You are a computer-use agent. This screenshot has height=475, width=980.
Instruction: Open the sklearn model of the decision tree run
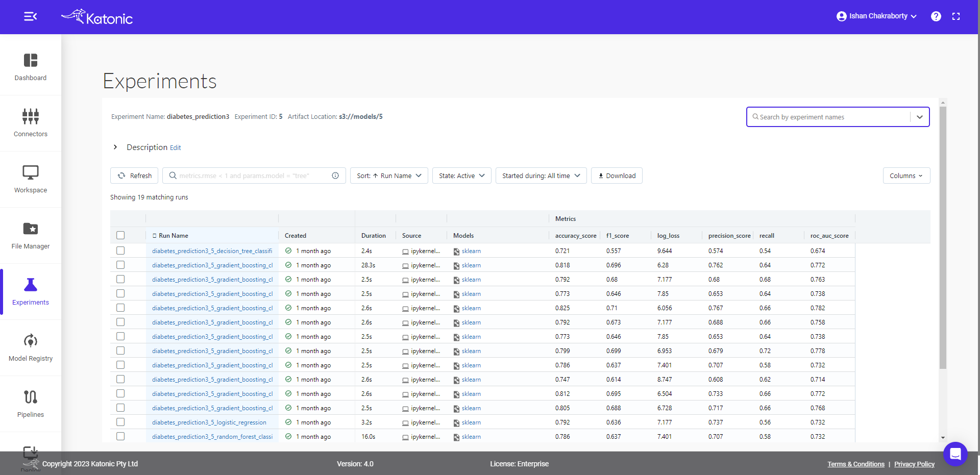[471, 251]
